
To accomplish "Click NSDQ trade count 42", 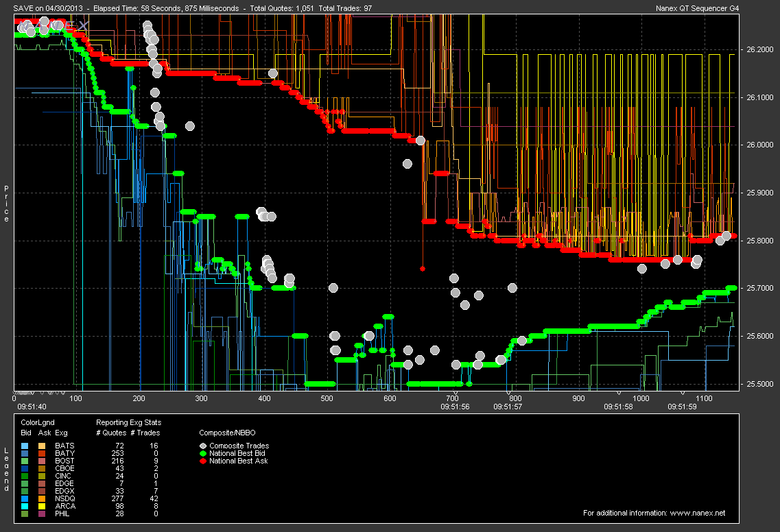I will (x=154, y=498).
